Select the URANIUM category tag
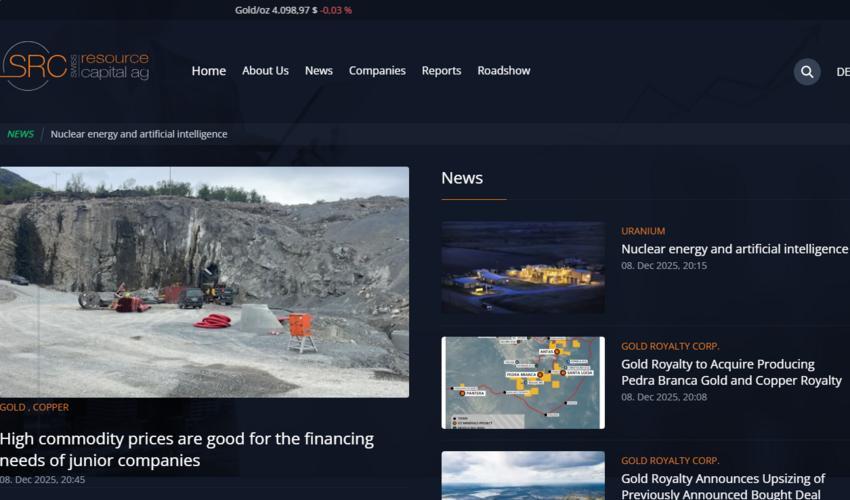The width and height of the screenshot is (850, 500). click(x=643, y=231)
